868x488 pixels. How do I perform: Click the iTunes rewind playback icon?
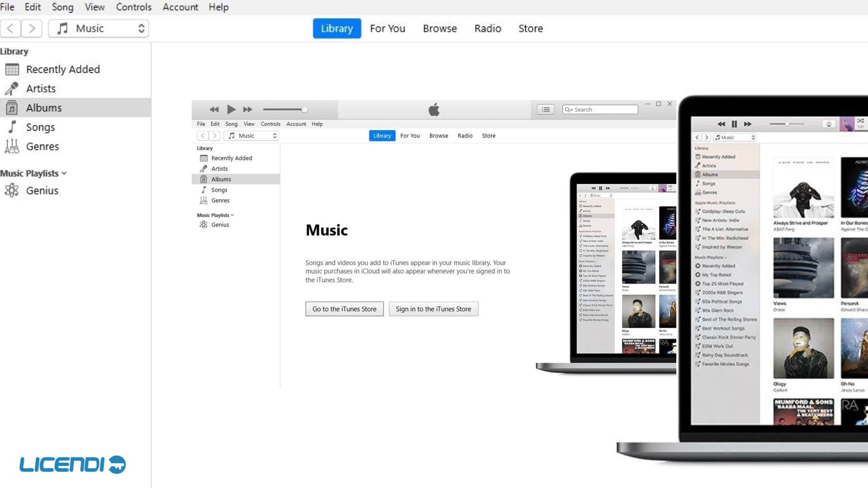tap(213, 109)
